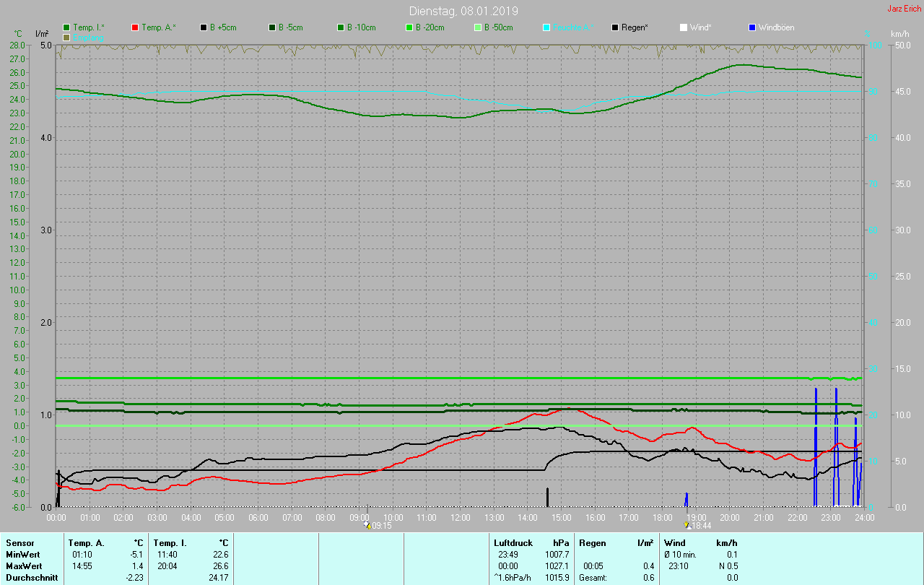Select the B -20cm legend label
924x585 pixels.
click(x=430, y=27)
